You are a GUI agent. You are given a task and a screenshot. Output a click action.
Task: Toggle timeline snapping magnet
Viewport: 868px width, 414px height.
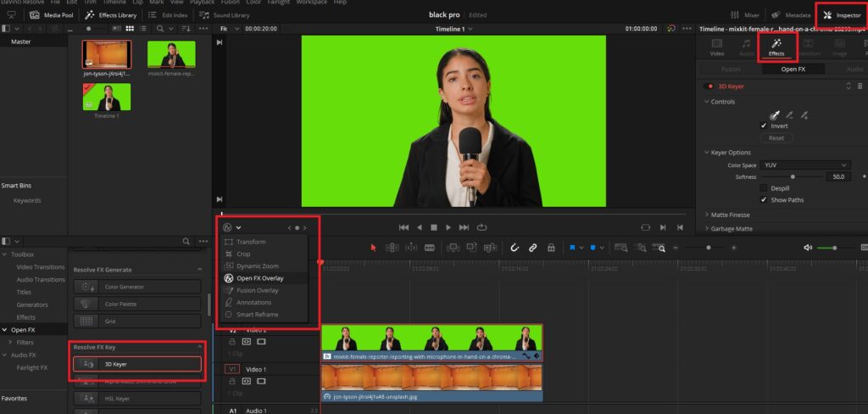tap(515, 248)
